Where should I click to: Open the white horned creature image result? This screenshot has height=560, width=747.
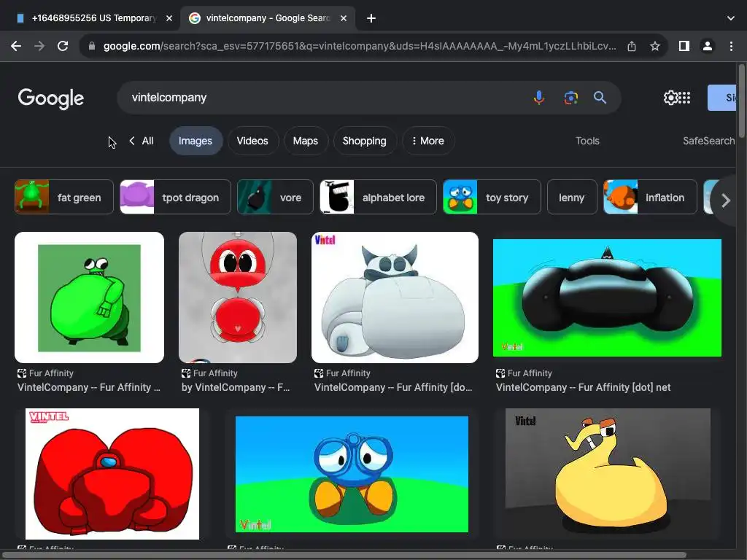click(395, 297)
